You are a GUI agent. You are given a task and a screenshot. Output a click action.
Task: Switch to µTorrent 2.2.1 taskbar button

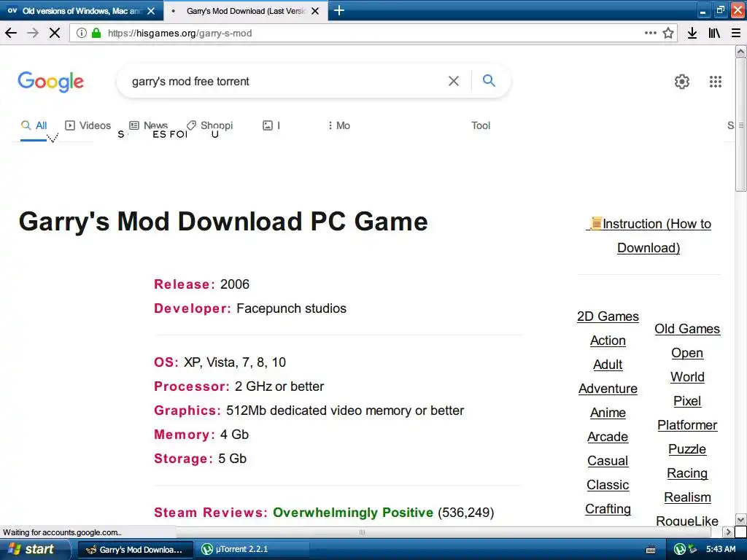tap(252, 550)
